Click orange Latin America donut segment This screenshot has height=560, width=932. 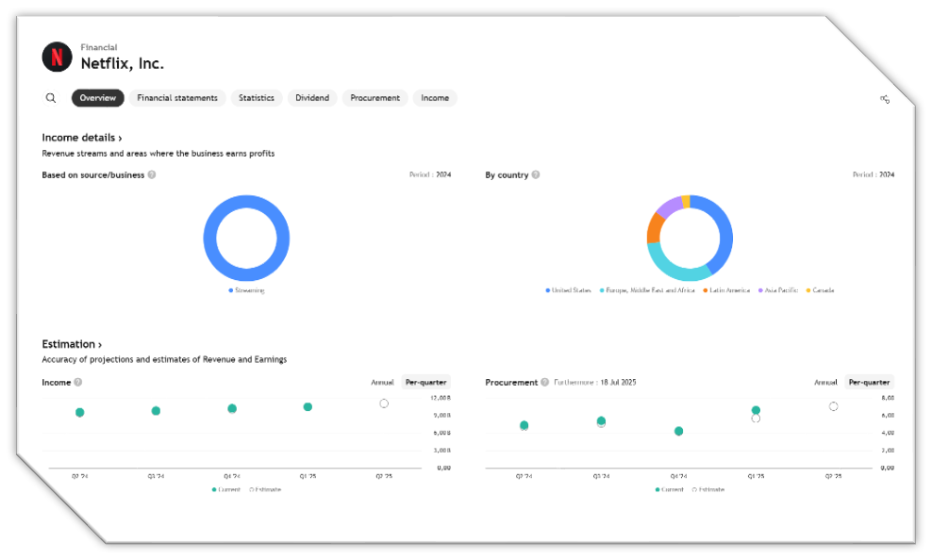tap(655, 229)
